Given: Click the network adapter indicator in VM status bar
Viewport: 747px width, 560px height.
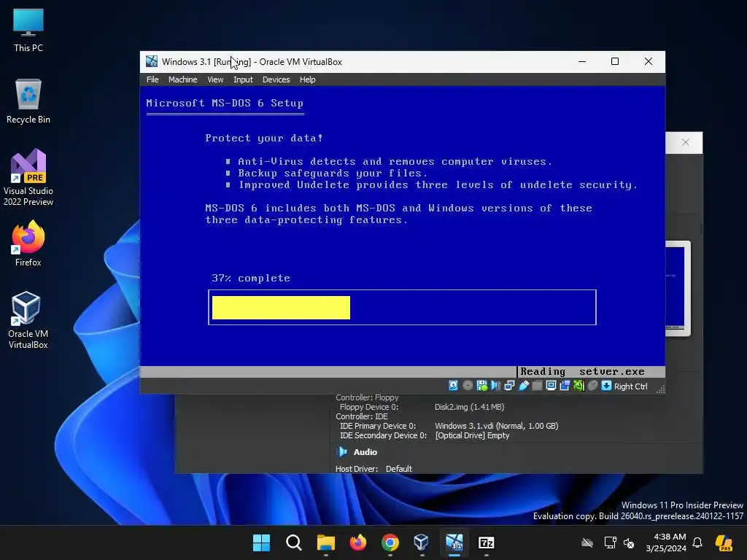Looking at the screenshot, I should pyautogui.click(x=509, y=386).
